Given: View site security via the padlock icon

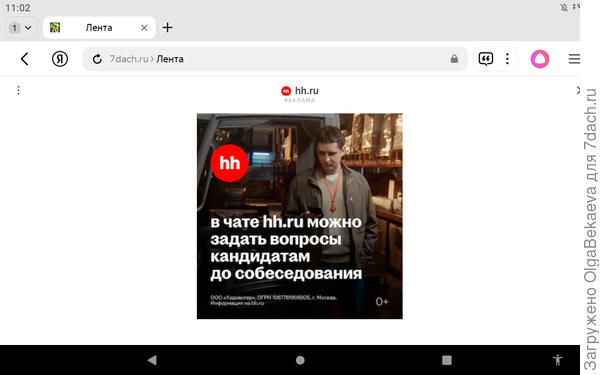Looking at the screenshot, I should (x=454, y=59).
